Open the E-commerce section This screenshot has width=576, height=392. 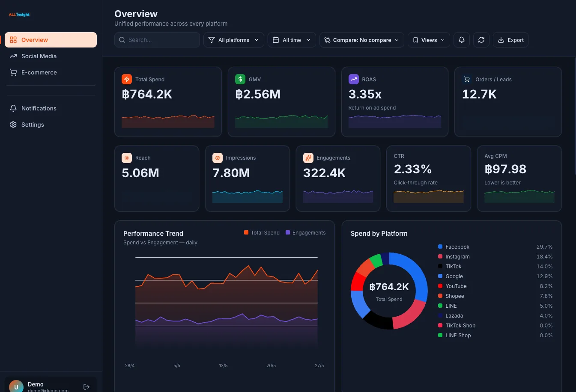(51, 72)
